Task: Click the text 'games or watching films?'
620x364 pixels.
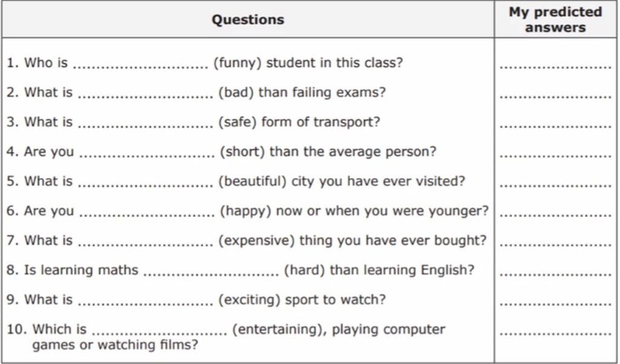Action: pyautogui.click(x=114, y=345)
